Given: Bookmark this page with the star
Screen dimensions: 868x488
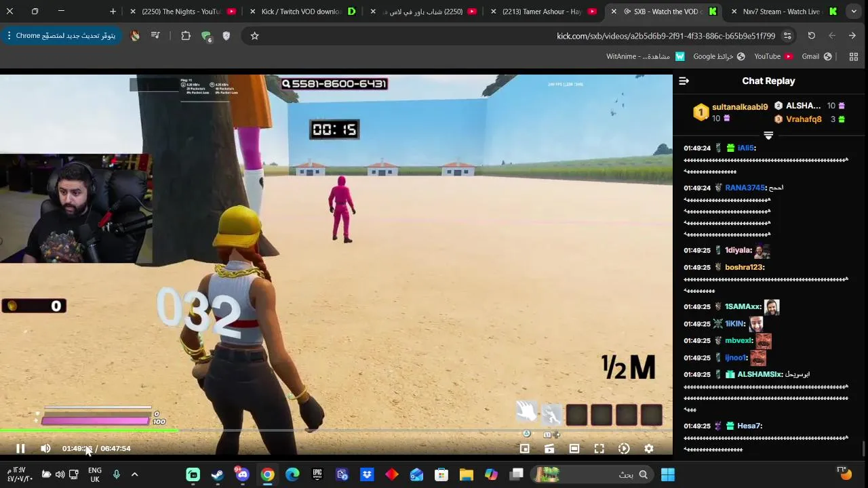Looking at the screenshot, I should click(x=254, y=36).
